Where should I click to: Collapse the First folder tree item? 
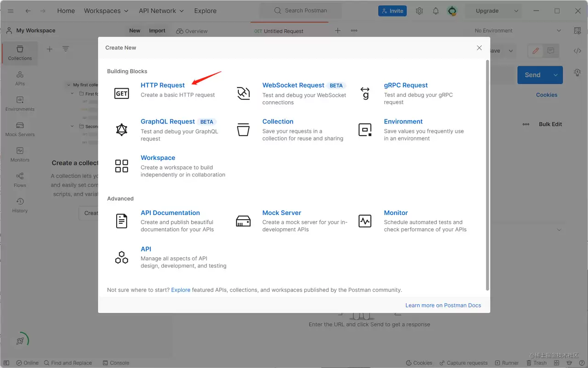click(73, 94)
